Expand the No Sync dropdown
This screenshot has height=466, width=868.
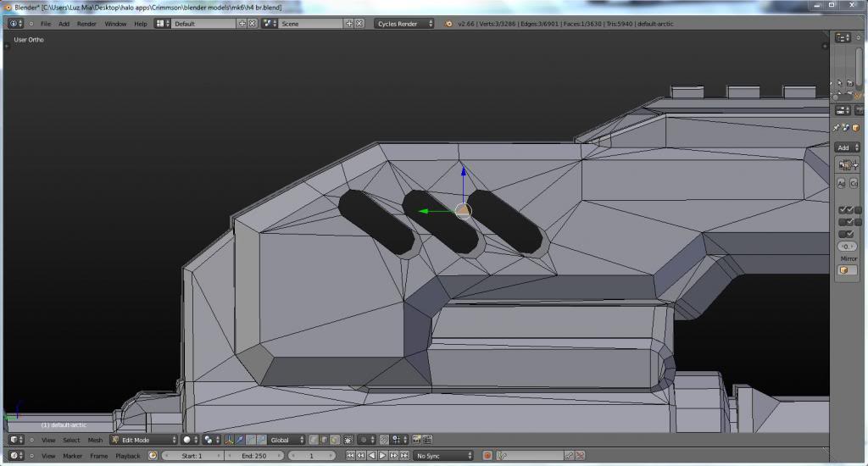pos(442,456)
